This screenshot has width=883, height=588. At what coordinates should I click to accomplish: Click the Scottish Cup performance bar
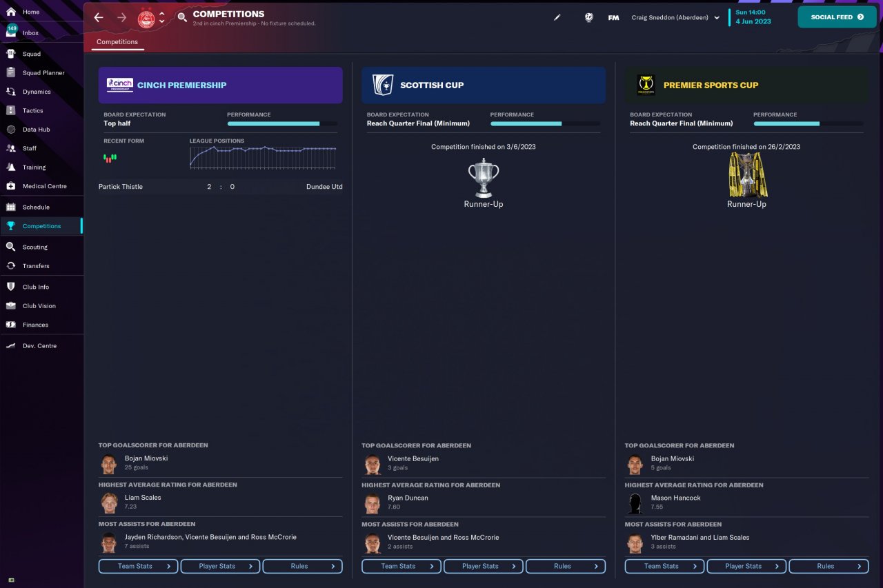coord(545,124)
